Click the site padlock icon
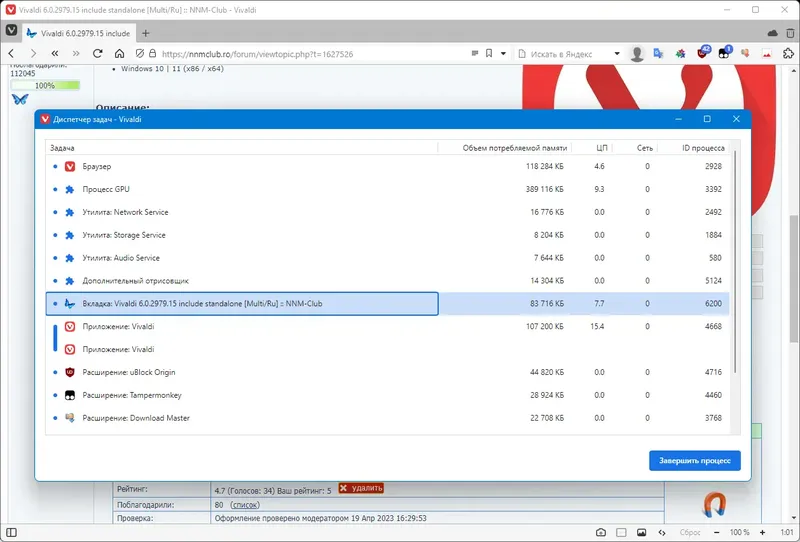The height and width of the screenshot is (542, 800). click(x=152, y=54)
